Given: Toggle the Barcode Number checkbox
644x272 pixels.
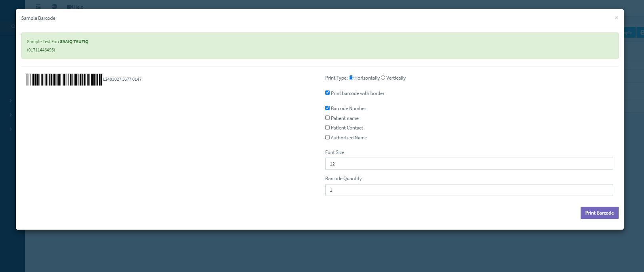Looking at the screenshot, I should [327, 108].
